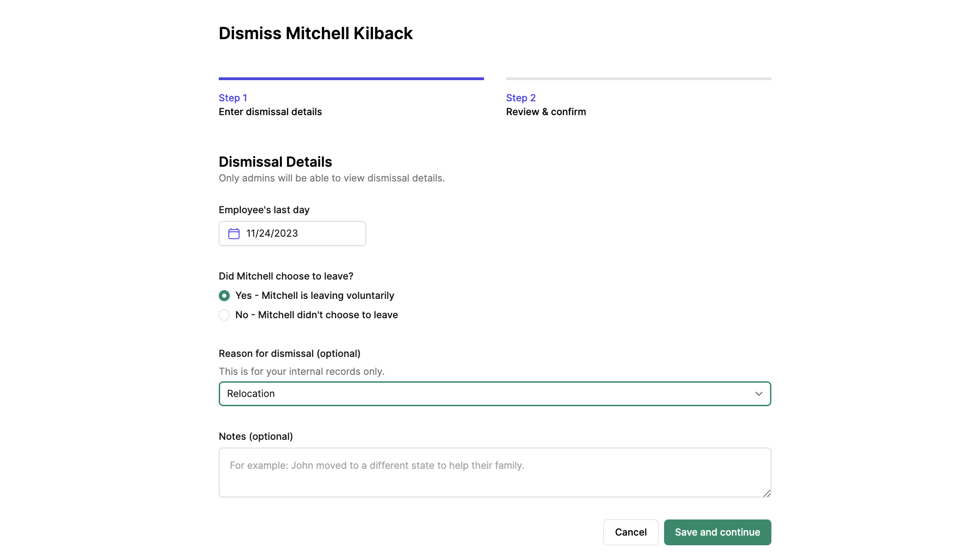This screenshot has height=560, width=980.
Task: Click the Only admins can view details note
Action: coord(332,178)
